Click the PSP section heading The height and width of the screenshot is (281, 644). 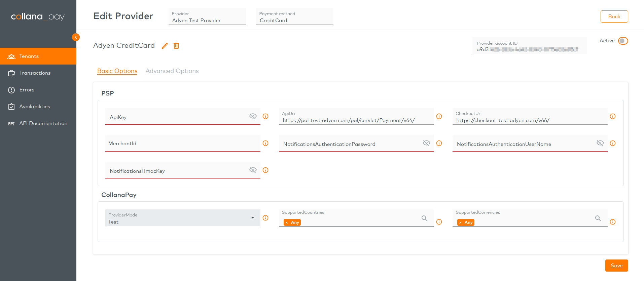coord(108,93)
